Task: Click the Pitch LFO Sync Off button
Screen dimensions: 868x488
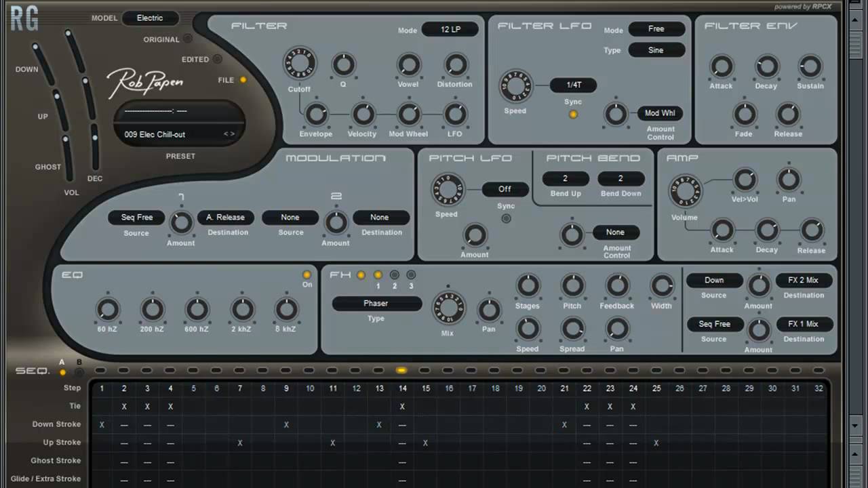Action: [505, 189]
